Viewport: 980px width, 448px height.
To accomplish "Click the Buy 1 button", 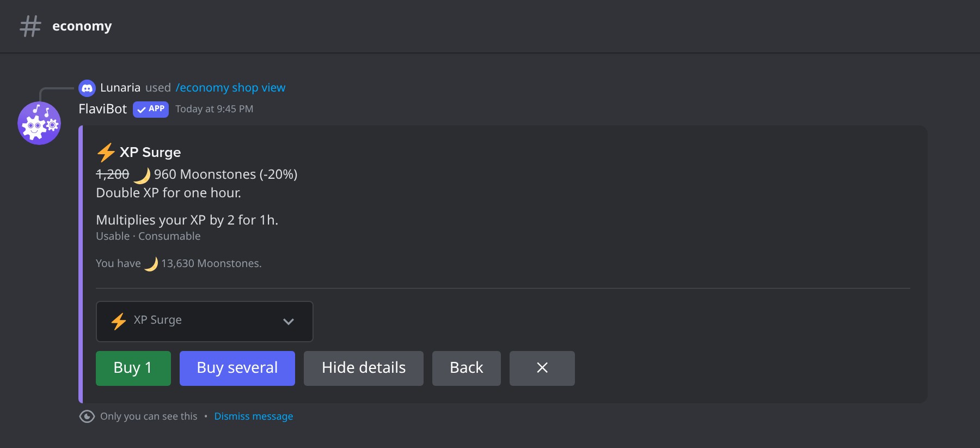I will [x=133, y=368].
